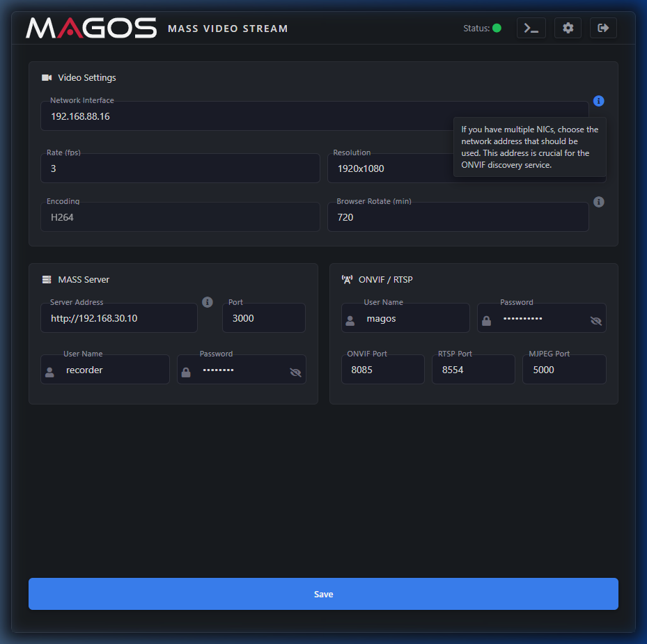This screenshot has width=647, height=644.
Task: Open the terminal console button
Action: [x=531, y=28]
